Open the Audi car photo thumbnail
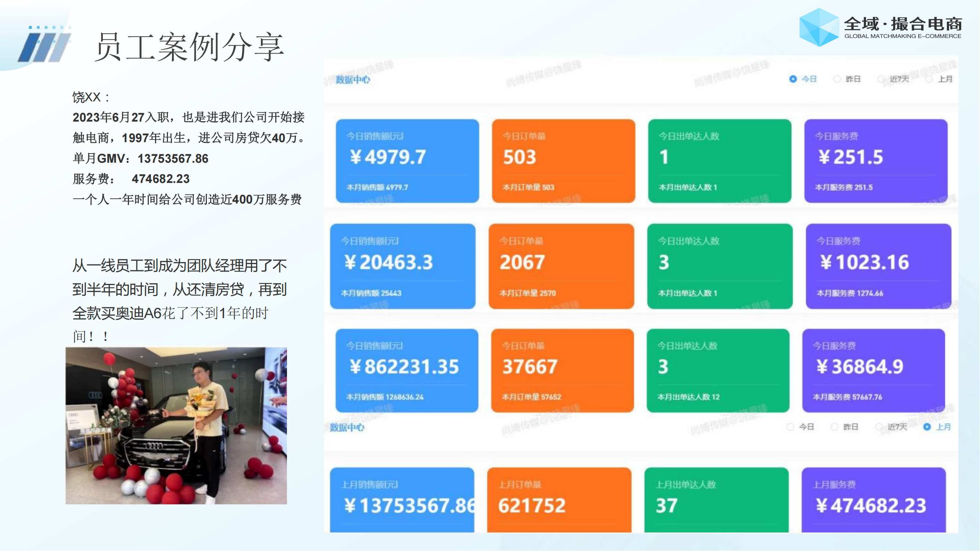This screenshot has width=980, height=551. coord(176,426)
